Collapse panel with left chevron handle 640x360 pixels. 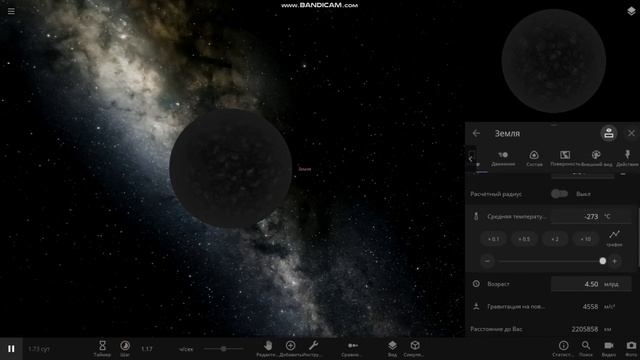click(x=471, y=158)
